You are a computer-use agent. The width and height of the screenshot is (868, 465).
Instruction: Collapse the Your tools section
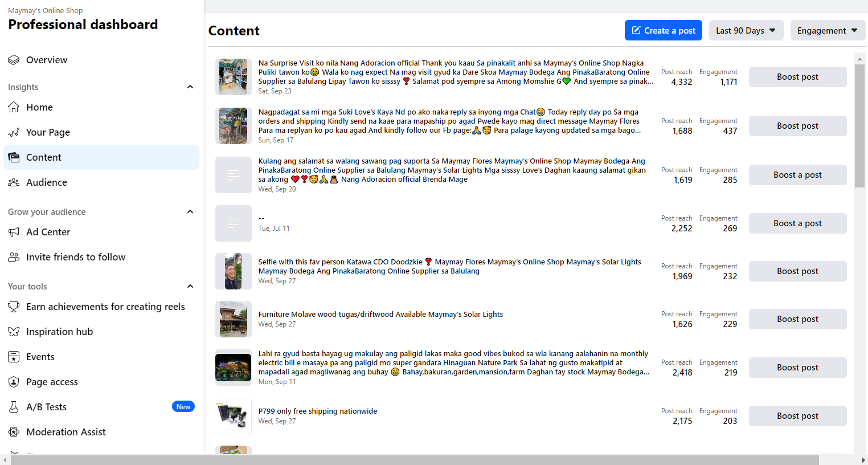pyautogui.click(x=190, y=287)
